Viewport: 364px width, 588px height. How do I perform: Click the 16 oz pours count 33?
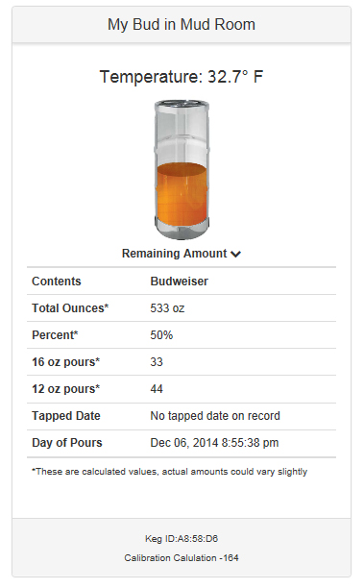click(157, 362)
